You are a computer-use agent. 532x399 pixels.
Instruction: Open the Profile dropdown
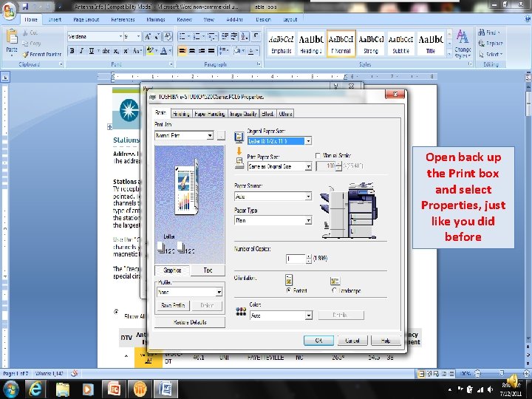click(x=219, y=292)
